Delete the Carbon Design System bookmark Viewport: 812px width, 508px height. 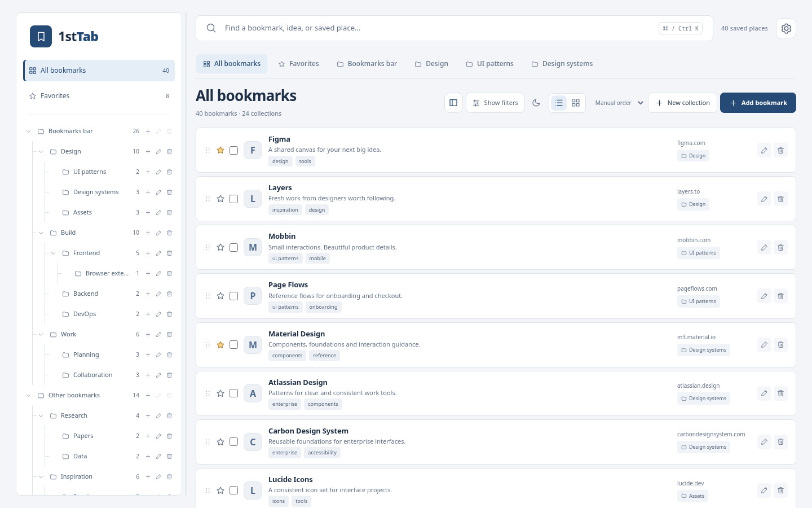click(x=780, y=442)
